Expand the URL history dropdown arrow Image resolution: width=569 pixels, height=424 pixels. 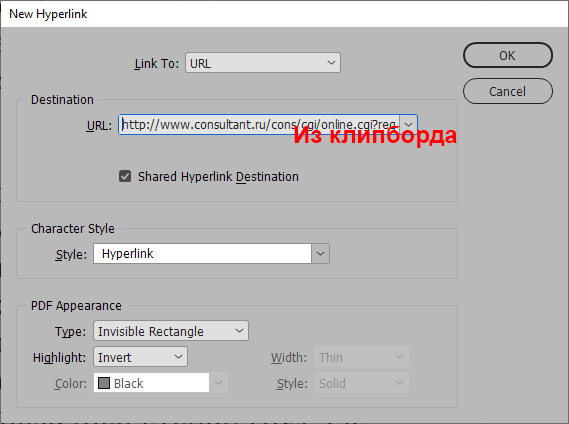pos(409,125)
